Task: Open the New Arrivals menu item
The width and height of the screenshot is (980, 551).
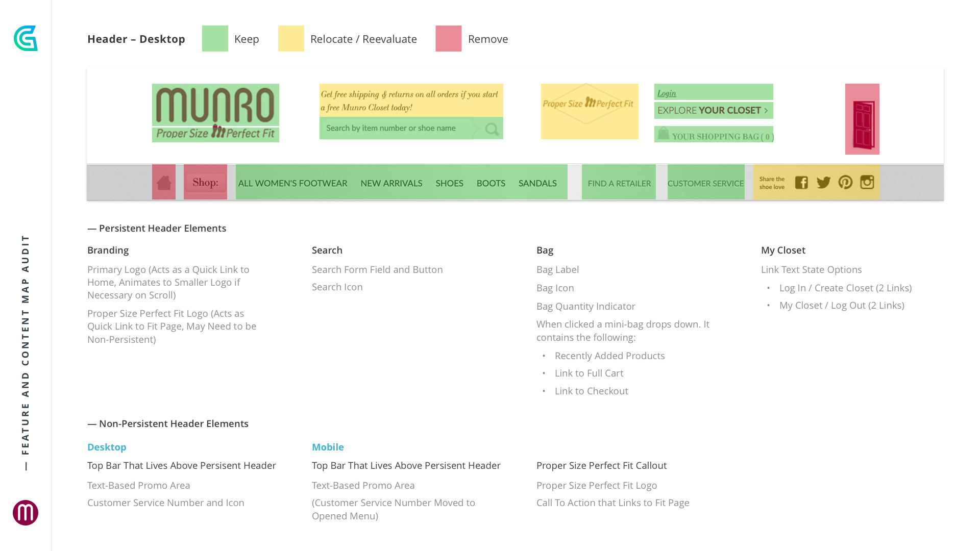Action: (x=391, y=183)
